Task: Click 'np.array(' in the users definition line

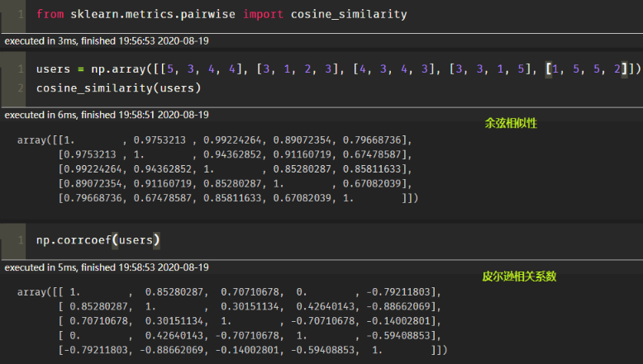Action: pyautogui.click(x=121, y=69)
